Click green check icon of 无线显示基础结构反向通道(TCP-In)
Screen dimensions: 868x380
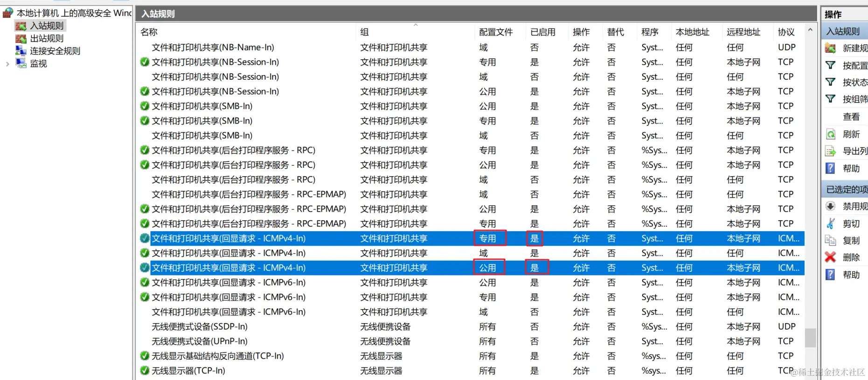(x=145, y=356)
